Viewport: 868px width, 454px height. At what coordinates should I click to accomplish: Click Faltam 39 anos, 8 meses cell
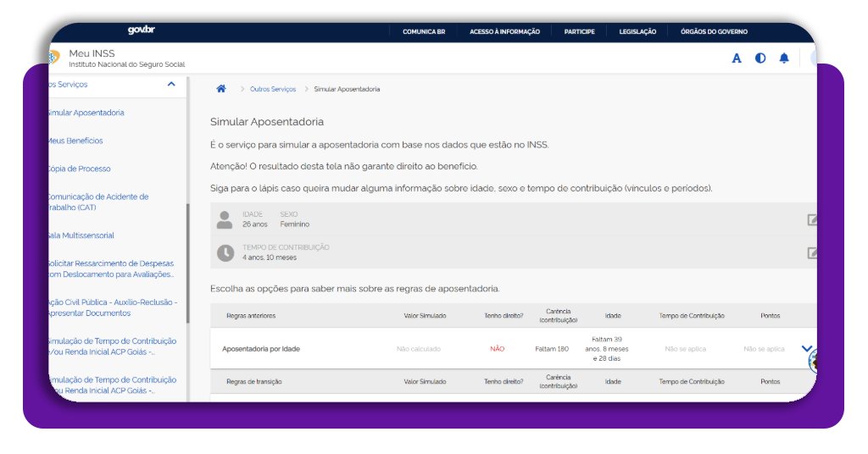pyautogui.click(x=607, y=349)
